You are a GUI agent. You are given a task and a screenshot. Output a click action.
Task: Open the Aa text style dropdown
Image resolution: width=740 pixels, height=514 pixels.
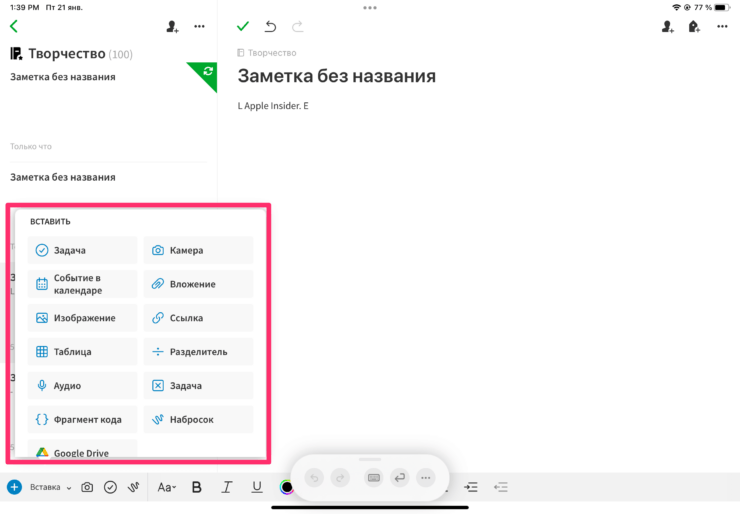(167, 487)
